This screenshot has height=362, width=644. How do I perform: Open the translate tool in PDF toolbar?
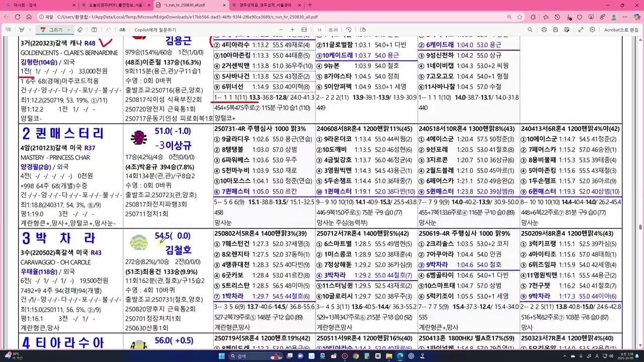(122, 30)
